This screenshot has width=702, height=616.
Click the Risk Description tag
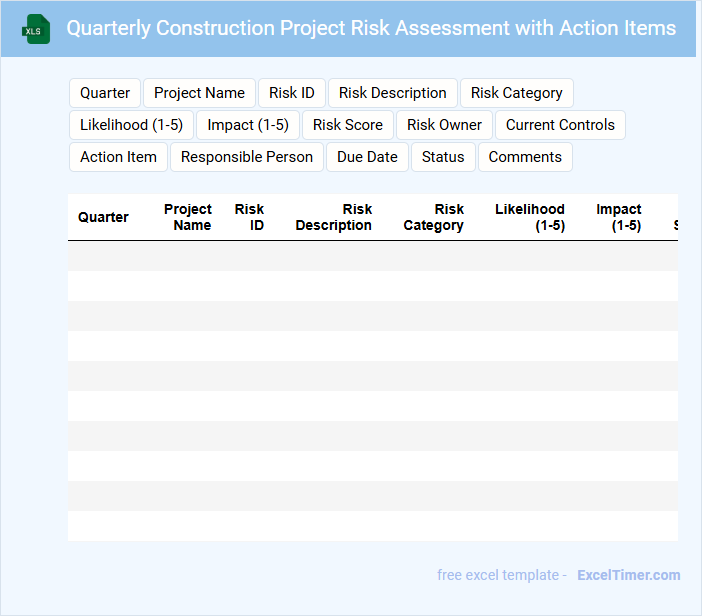coord(392,93)
